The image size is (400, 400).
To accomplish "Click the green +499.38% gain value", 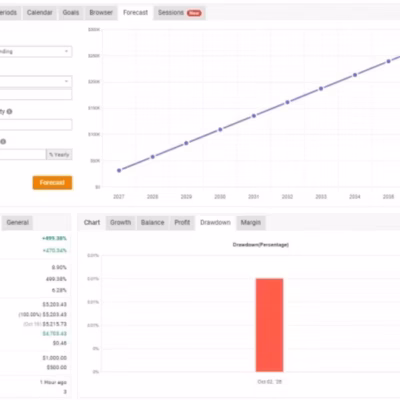I will click(54, 238).
